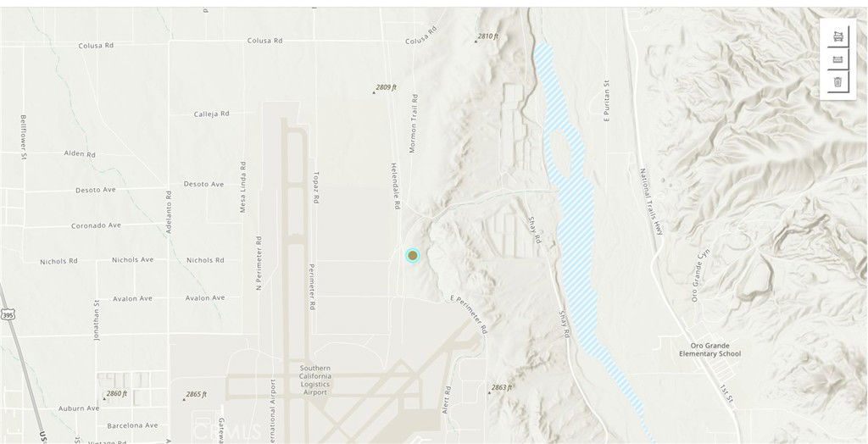Click the 2809 ft elevation marker
The image size is (868, 444).
click(384, 87)
